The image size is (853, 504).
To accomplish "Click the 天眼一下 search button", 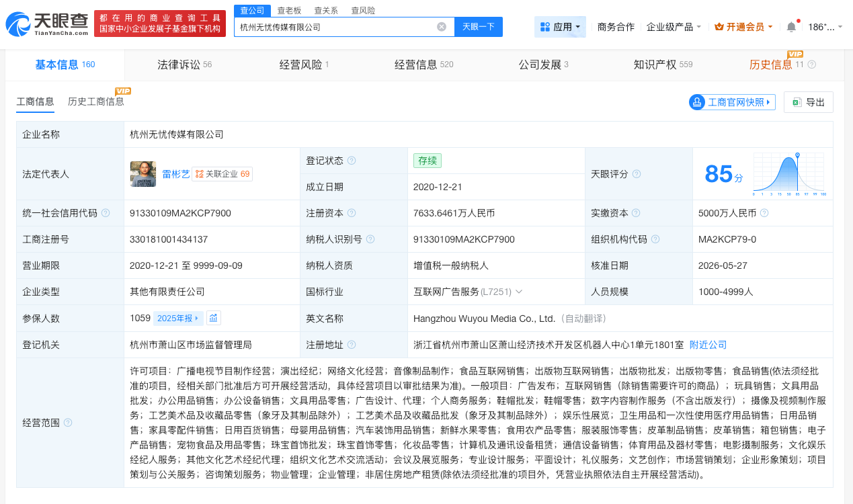I will point(479,27).
